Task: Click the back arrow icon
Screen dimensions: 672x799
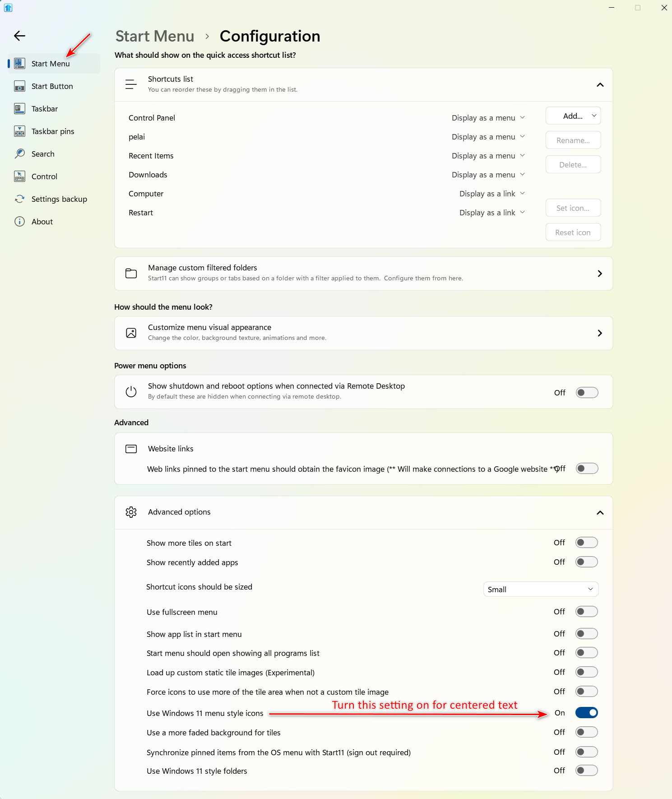Action: pos(19,36)
